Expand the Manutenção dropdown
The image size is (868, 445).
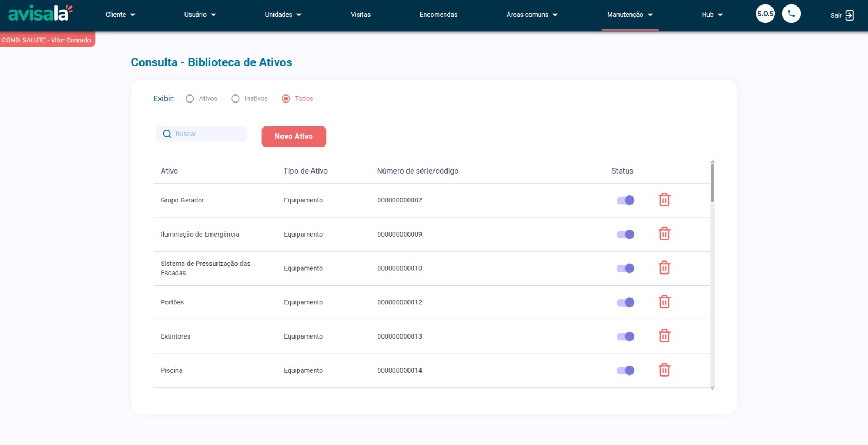tap(629, 15)
